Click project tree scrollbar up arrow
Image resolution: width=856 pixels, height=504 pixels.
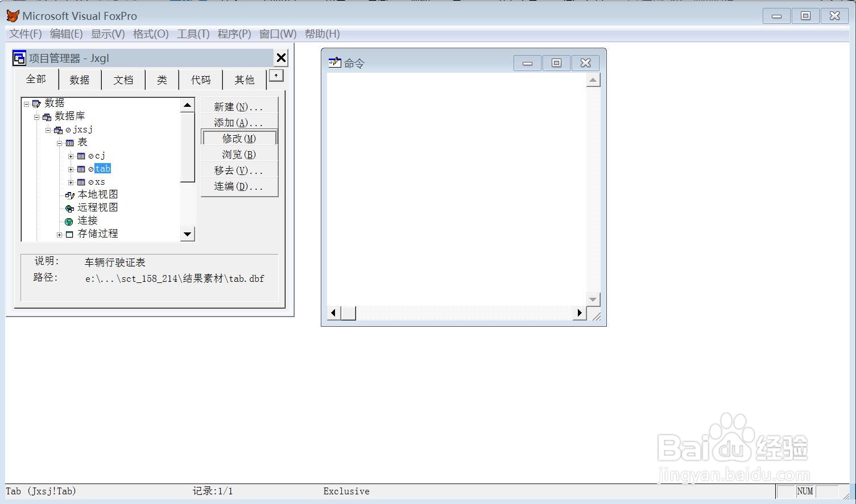[x=187, y=105]
